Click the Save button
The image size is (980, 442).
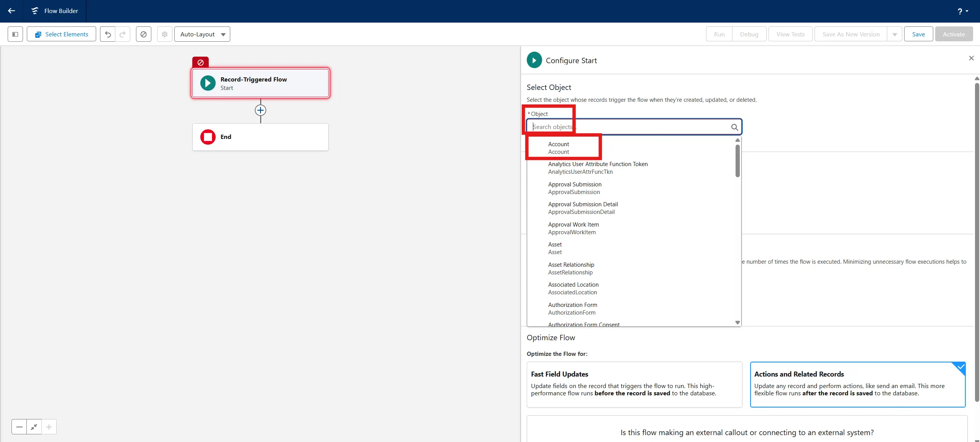click(x=918, y=34)
